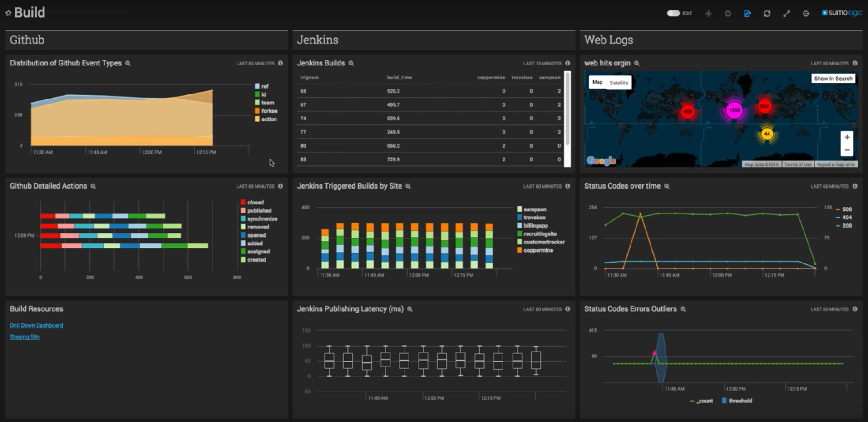Viewport: 868px width, 422px height.
Task: Switch map to Map view
Action: tap(597, 82)
